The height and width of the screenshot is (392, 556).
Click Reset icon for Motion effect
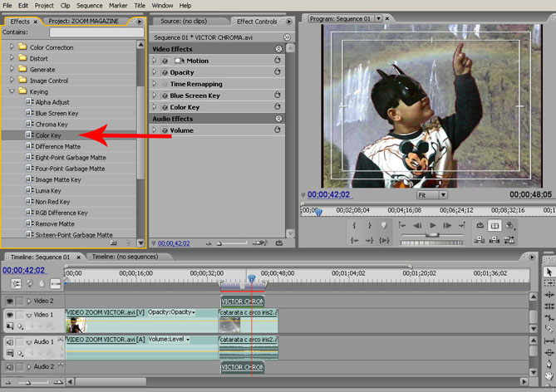(278, 61)
